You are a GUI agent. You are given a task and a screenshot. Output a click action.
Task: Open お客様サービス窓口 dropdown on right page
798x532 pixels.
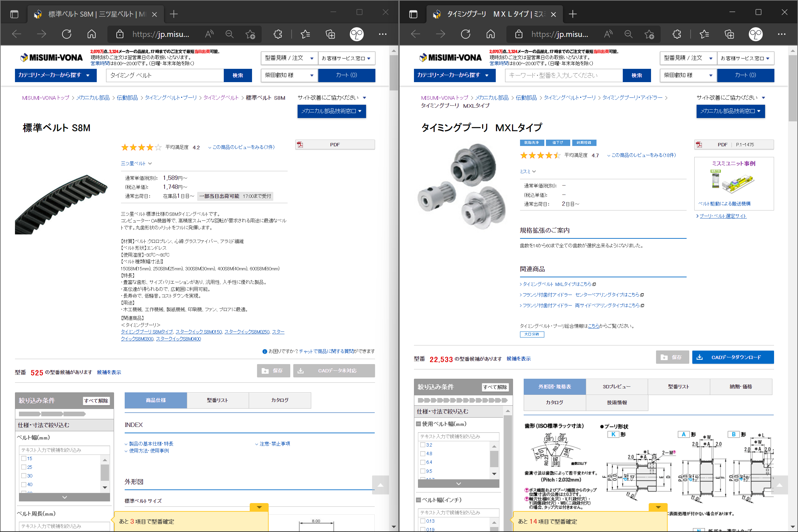coord(746,58)
